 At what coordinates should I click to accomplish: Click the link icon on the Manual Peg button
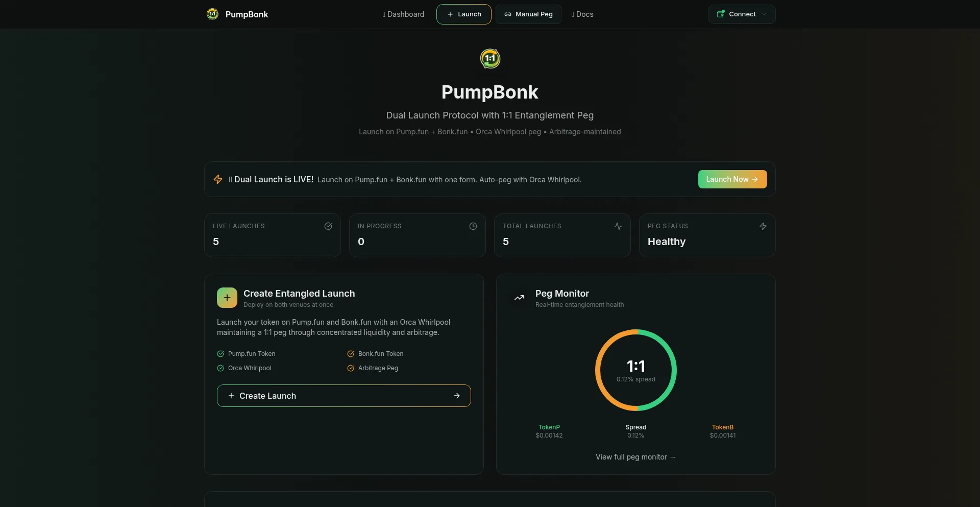tap(508, 14)
